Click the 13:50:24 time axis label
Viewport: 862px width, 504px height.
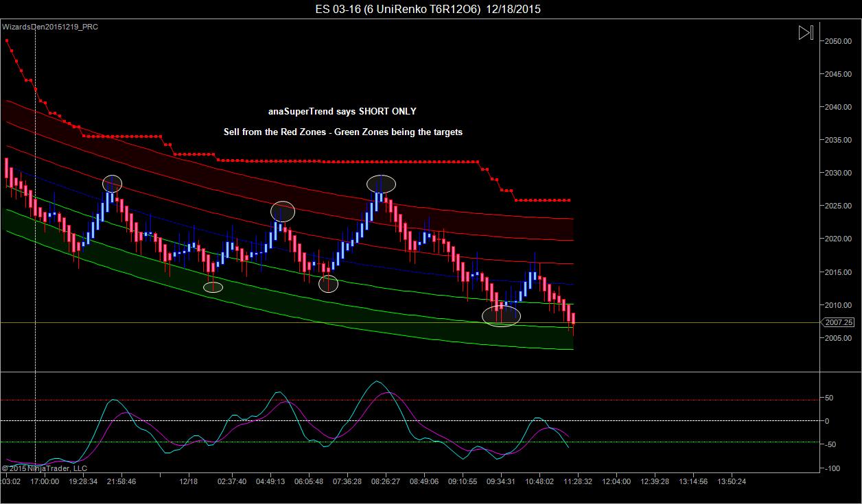732,481
